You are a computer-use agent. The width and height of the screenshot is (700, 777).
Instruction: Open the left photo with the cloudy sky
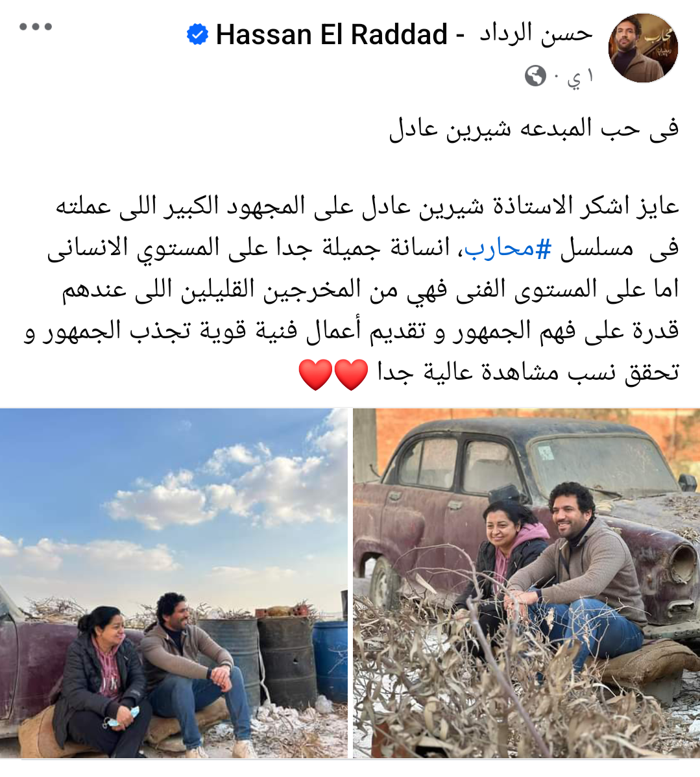(x=173, y=583)
